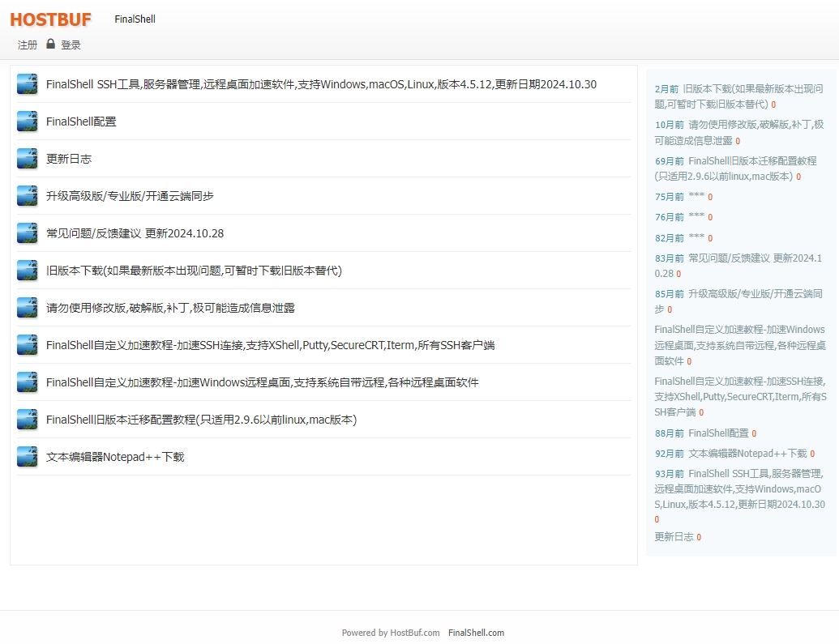Open 更新日志 post in main list
The image size is (839, 644).
[x=68, y=159]
